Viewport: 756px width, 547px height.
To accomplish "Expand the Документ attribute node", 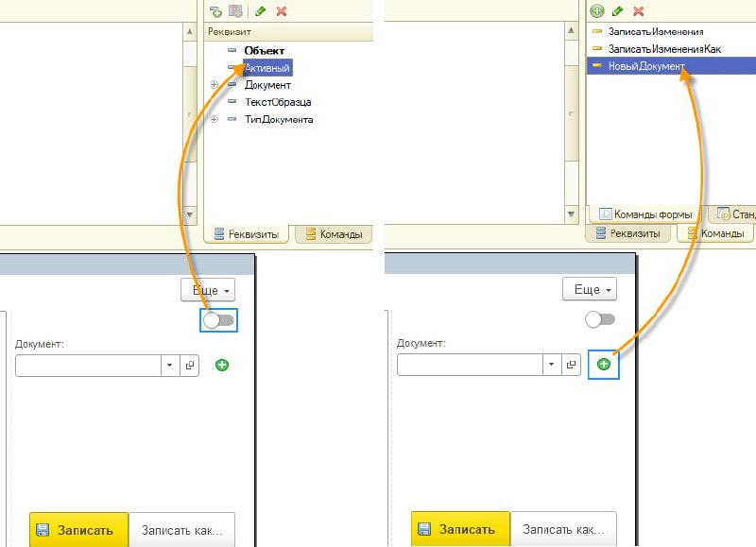I will (x=215, y=85).
